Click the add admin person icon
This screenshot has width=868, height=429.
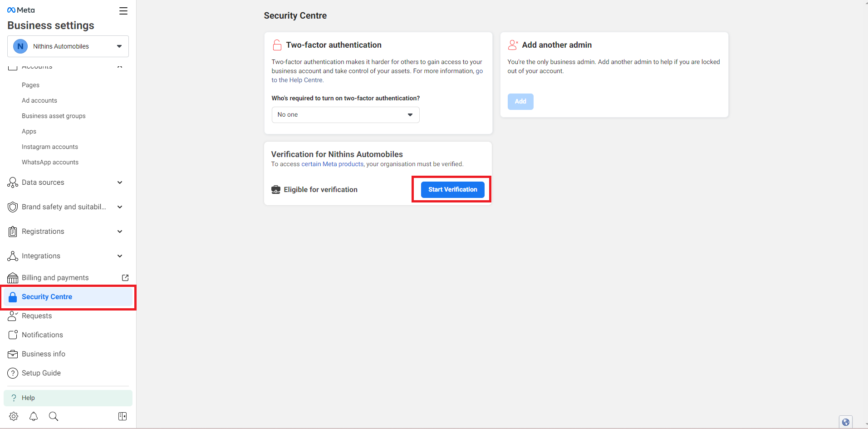(513, 45)
